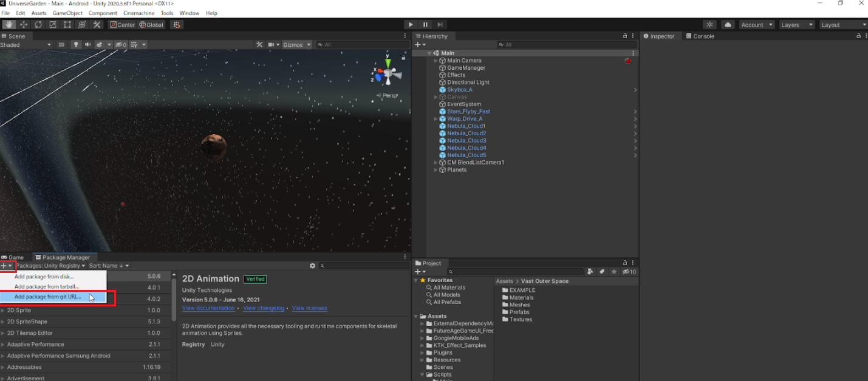Open Packages: Unity Registry dropdown

click(51, 266)
